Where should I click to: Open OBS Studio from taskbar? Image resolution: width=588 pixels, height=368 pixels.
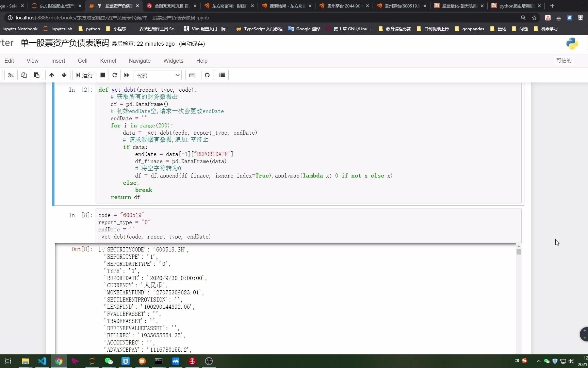(x=209, y=361)
